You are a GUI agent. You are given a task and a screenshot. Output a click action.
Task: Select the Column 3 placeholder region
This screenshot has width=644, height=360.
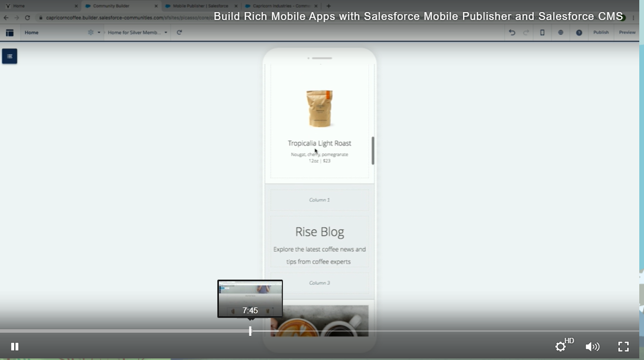(x=319, y=283)
